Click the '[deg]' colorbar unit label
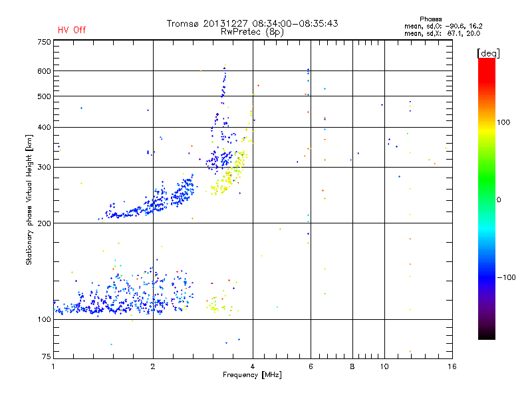532x399 pixels. coord(488,53)
